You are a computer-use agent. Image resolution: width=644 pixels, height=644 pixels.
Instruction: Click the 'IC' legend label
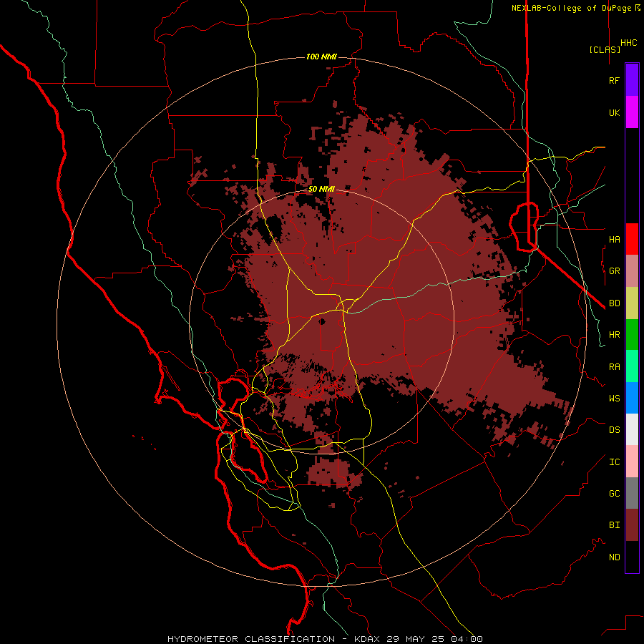[x=614, y=462]
